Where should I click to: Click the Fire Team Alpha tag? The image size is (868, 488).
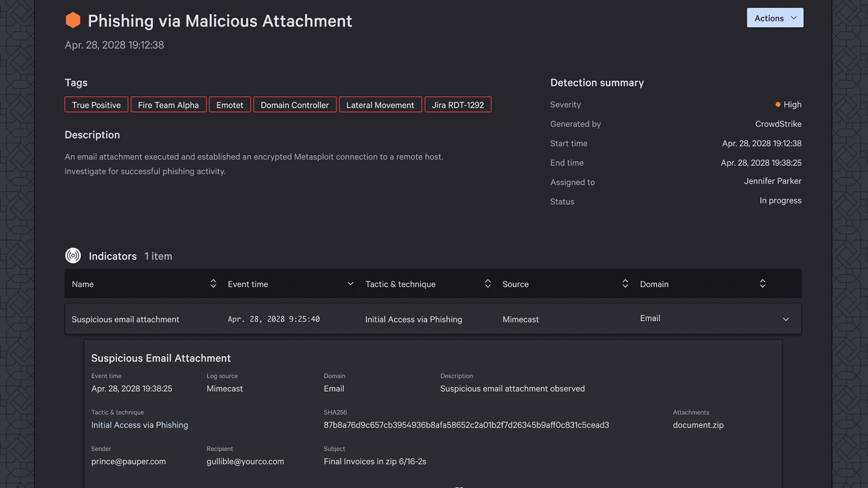[x=168, y=105]
